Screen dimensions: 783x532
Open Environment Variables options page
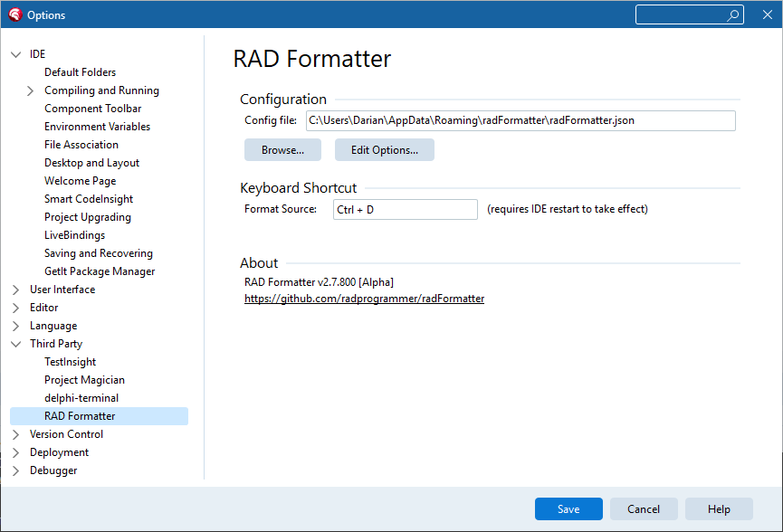pyautogui.click(x=98, y=127)
